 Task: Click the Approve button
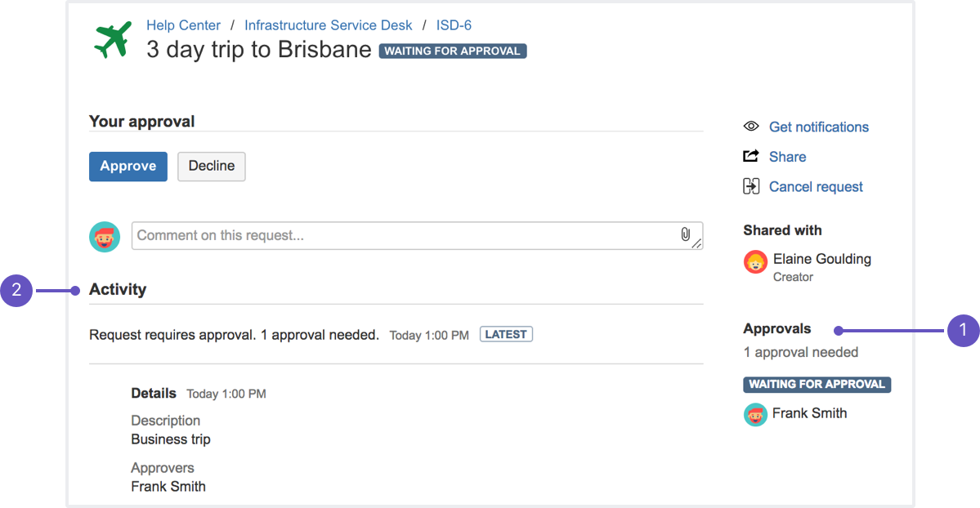pyautogui.click(x=128, y=166)
